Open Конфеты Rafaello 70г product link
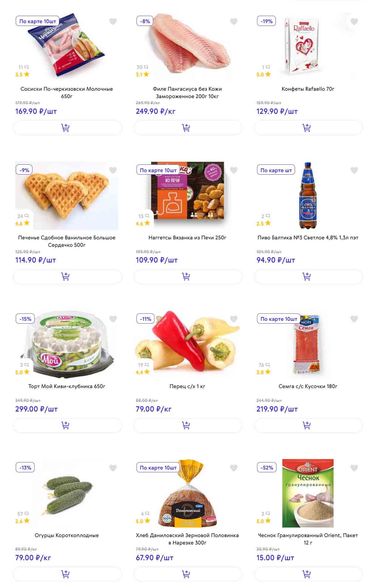The image size is (371, 588). (308, 89)
